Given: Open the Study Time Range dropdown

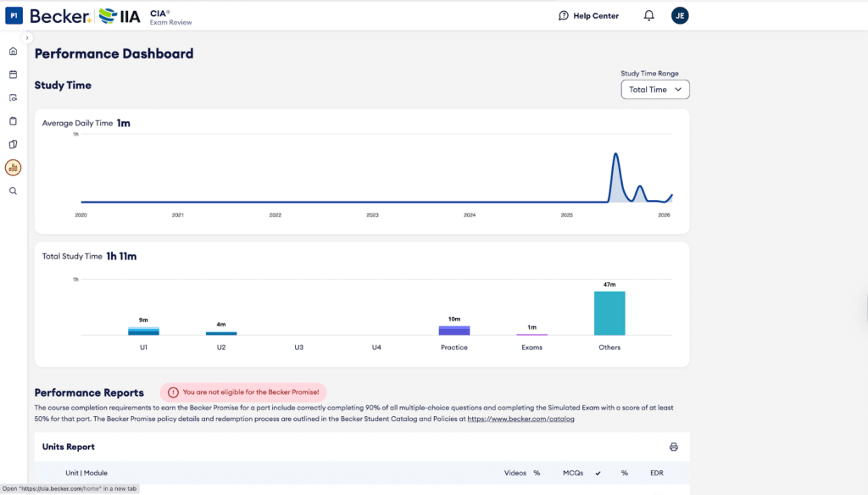Looking at the screenshot, I should [654, 89].
